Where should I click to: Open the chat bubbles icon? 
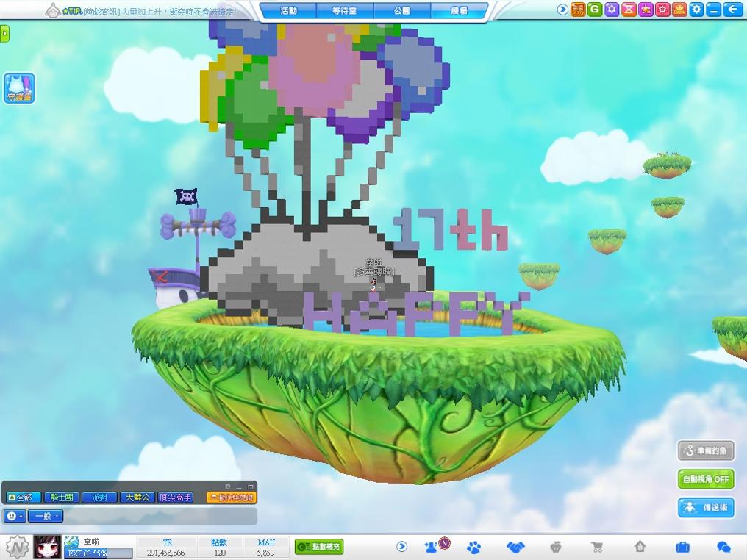723,547
